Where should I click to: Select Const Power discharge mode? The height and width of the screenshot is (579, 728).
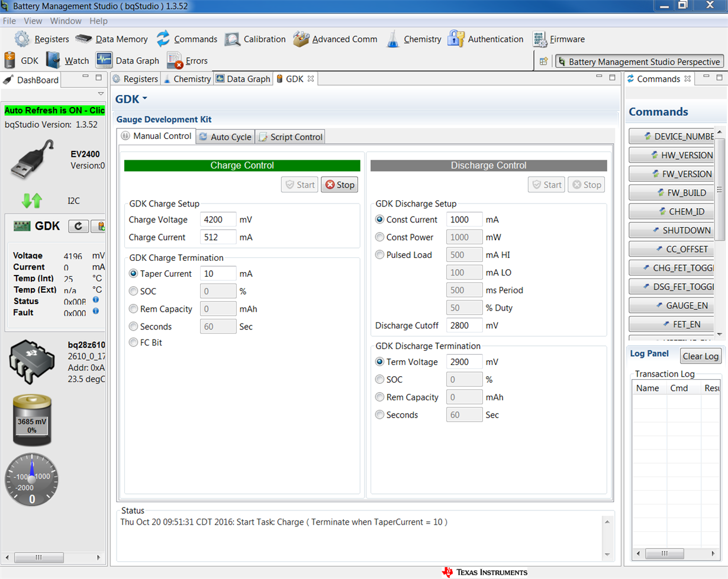(380, 237)
